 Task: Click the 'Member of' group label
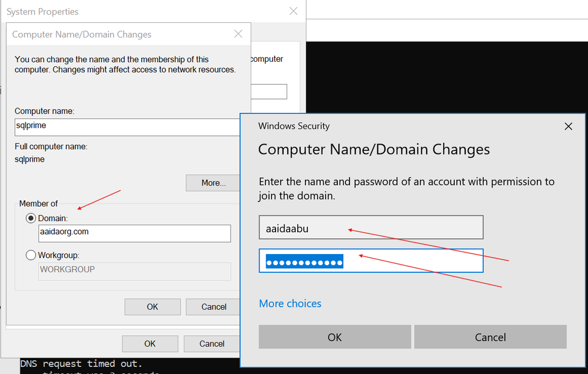(x=38, y=203)
